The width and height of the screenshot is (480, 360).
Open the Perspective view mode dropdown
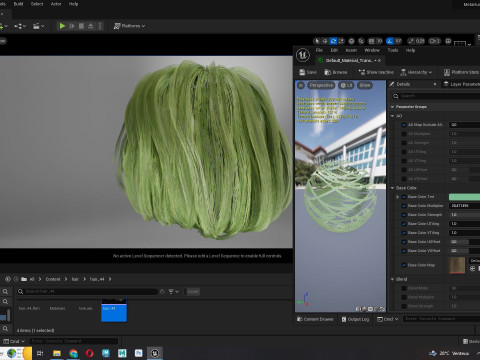(321, 85)
